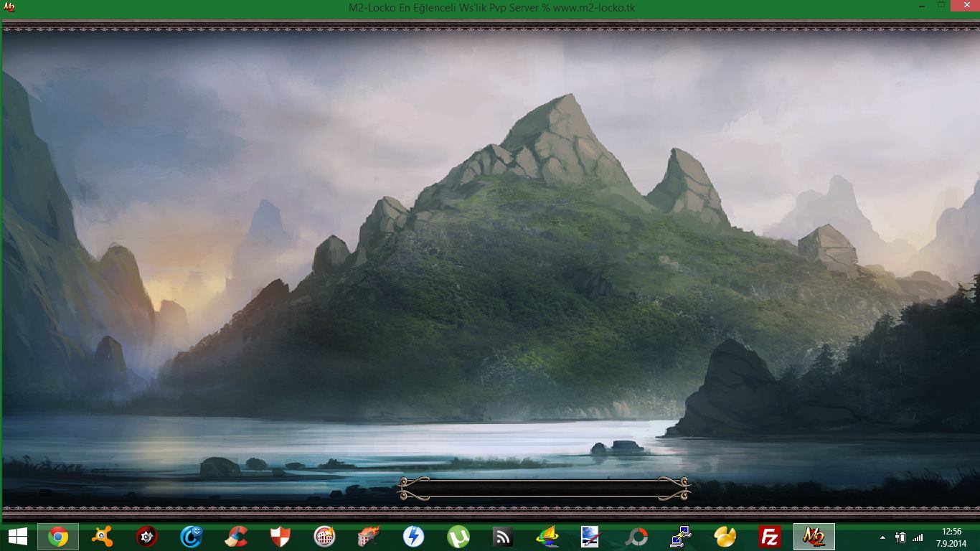The width and height of the screenshot is (980, 551).
Task: Open the picture-with-brush taskbar icon
Action: coord(590,537)
